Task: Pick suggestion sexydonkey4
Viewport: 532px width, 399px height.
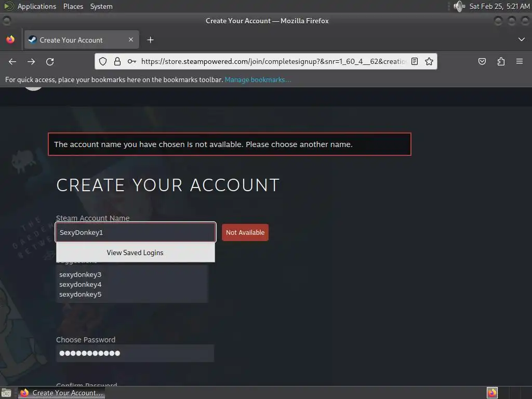Action: point(80,284)
